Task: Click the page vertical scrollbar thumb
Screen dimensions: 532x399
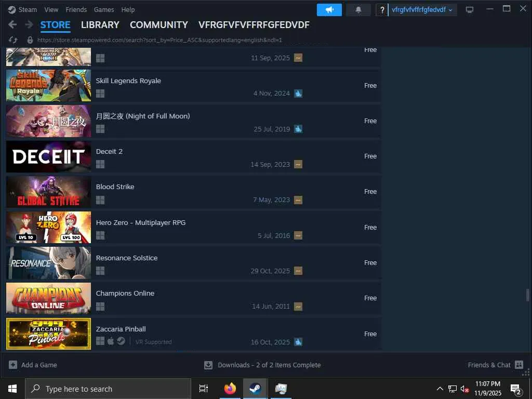Action: pyautogui.click(x=528, y=295)
